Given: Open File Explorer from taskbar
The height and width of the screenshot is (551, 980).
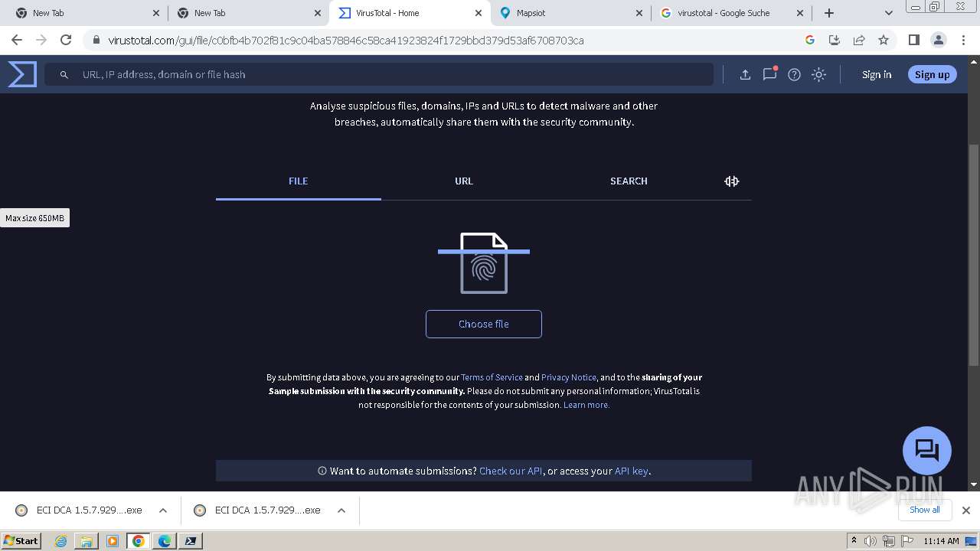Looking at the screenshot, I should (x=87, y=541).
